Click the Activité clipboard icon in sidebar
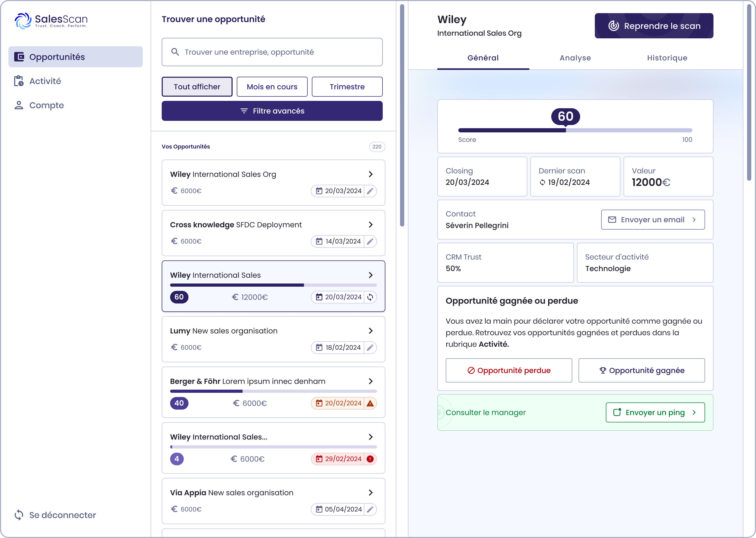Viewport: 756px width, 538px height. click(19, 81)
